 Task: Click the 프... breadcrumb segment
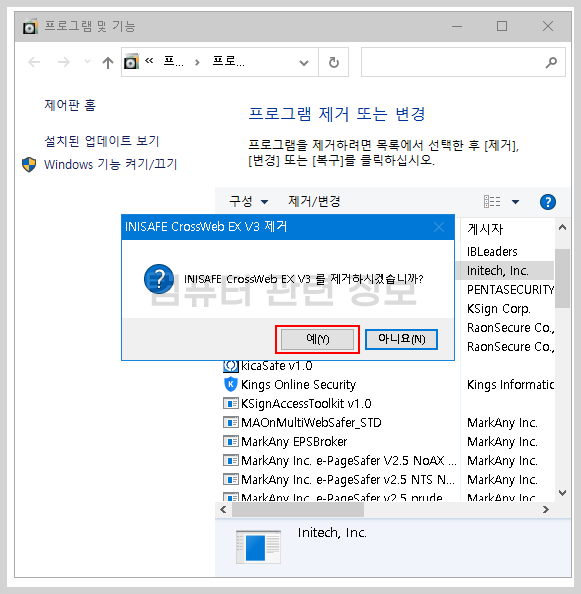click(x=173, y=62)
